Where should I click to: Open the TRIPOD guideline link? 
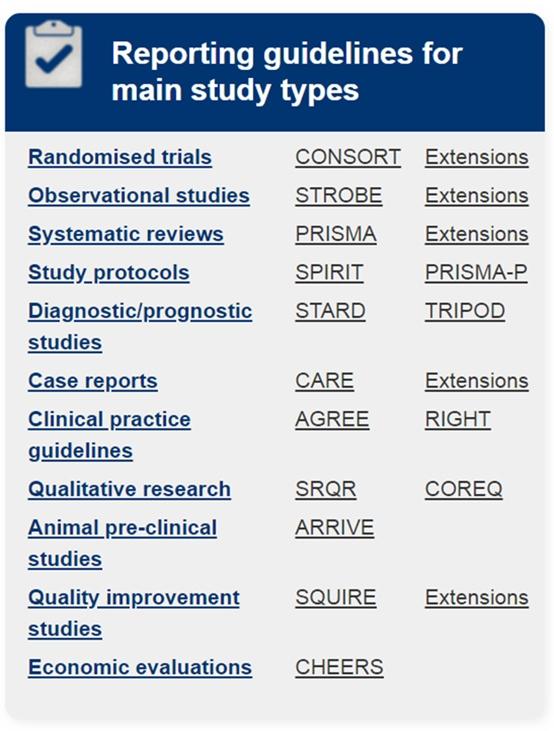coord(465,311)
